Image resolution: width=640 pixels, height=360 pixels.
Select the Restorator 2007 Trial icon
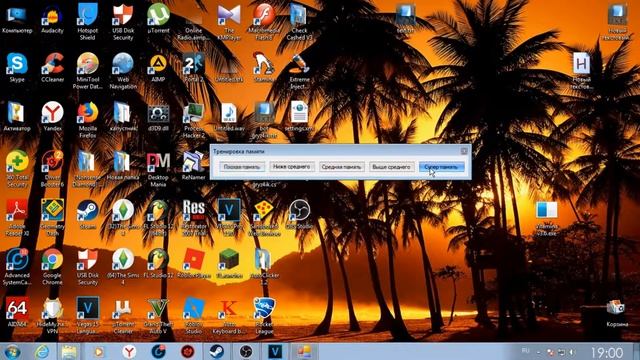(x=193, y=218)
